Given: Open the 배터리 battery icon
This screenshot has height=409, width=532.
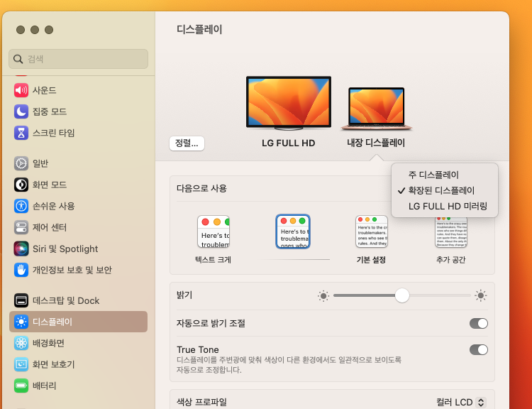Looking at the screenshot, I should tap(21, 386).
